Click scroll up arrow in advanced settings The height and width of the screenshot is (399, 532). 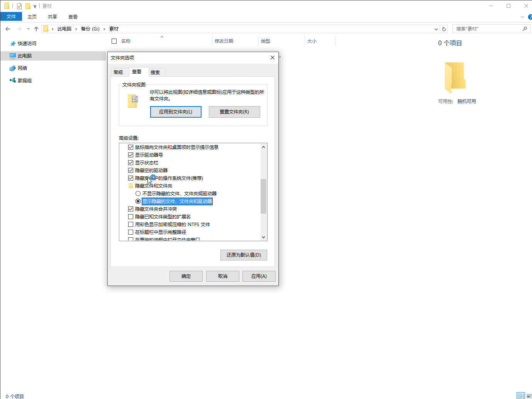[263, 147]
